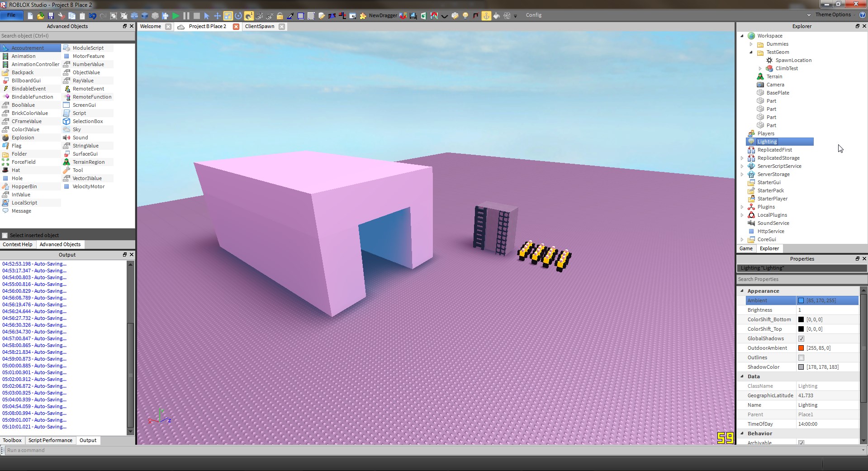868x471 pixels.
Task: Click the Cut scissors icon
Action: tap(61, 16)
